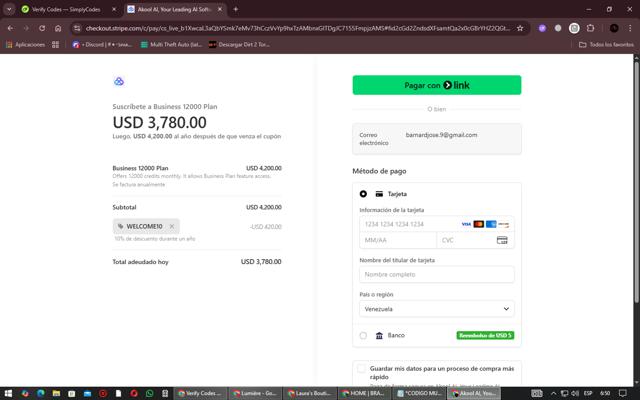Open the tab search dropdown arrow
Image resolution: width=640 pixels, height=400 pixels.
(9, 9)
